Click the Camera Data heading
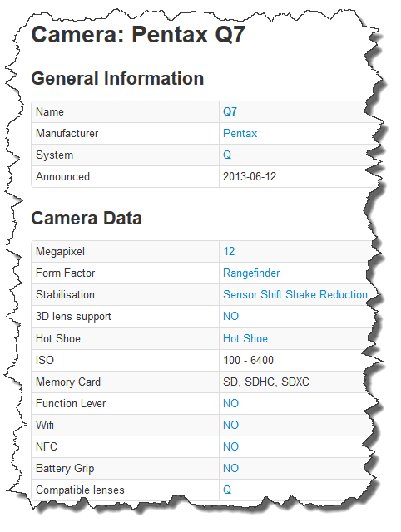This screenshot has height=532, width=401. 87,218
